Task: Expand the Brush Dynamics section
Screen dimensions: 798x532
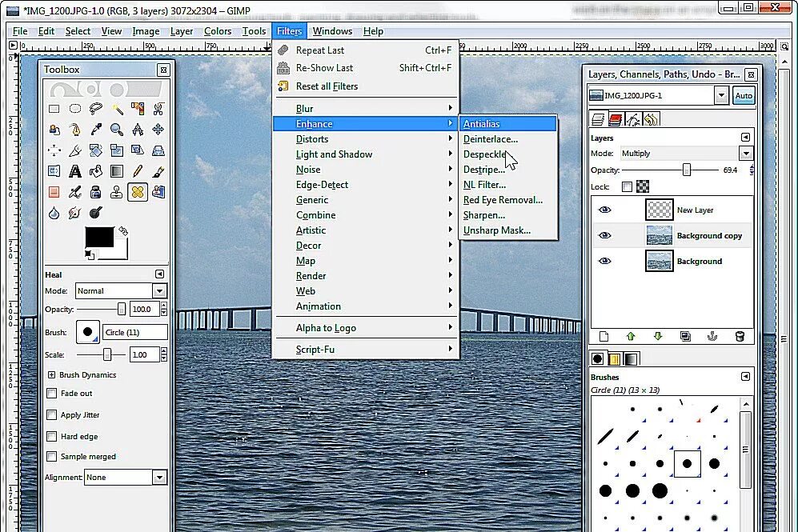Action: [x=51, y=375]
